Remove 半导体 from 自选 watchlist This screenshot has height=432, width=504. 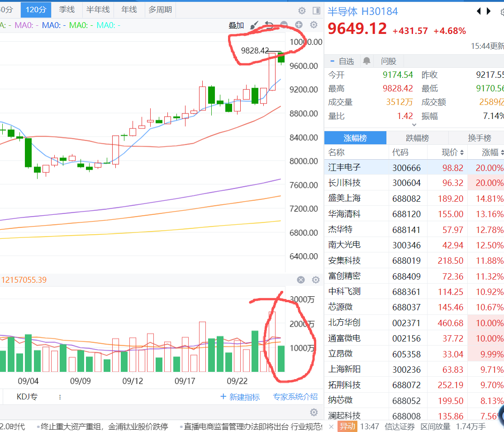[x=342, y=61]
